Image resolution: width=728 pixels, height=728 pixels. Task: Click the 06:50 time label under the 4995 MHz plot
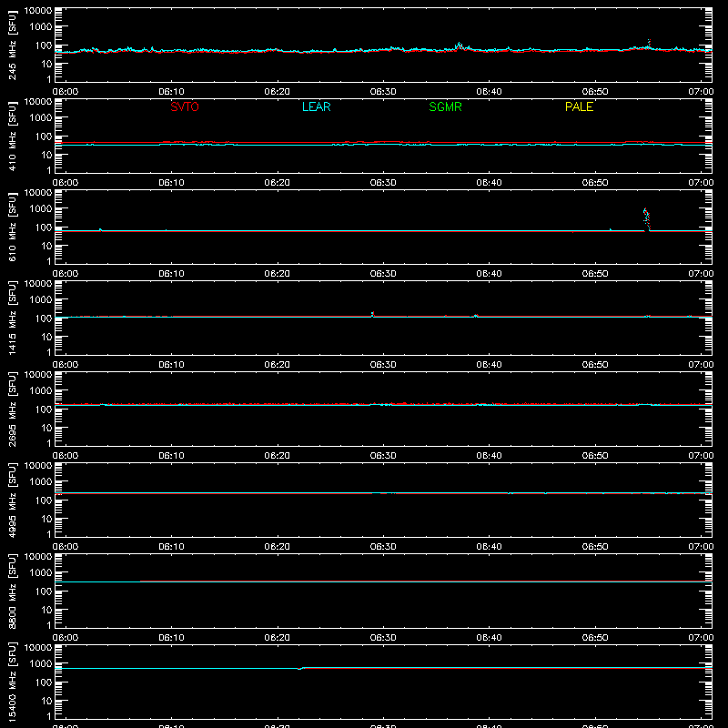(595, 547)
